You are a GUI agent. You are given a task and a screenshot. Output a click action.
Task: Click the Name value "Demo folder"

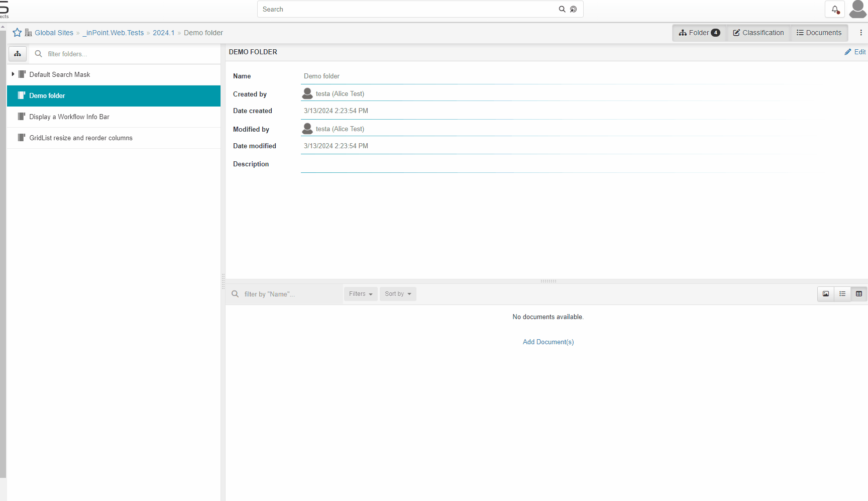click(321, 76)
